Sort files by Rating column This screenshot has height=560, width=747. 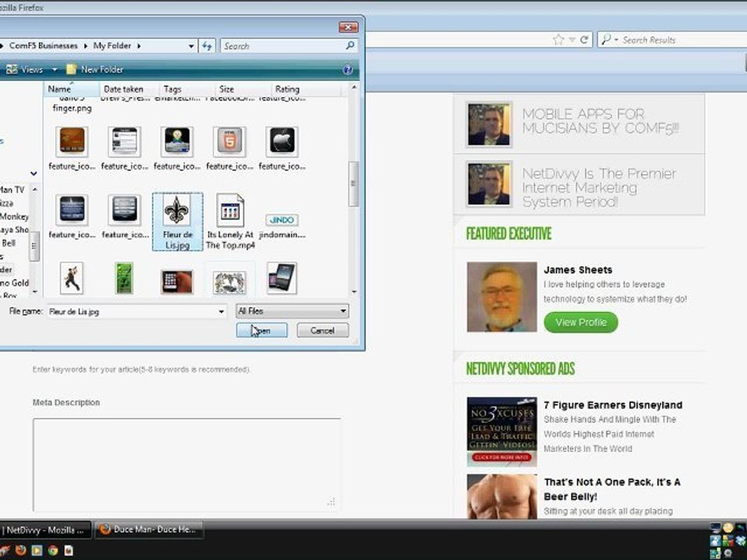(306, 89)
